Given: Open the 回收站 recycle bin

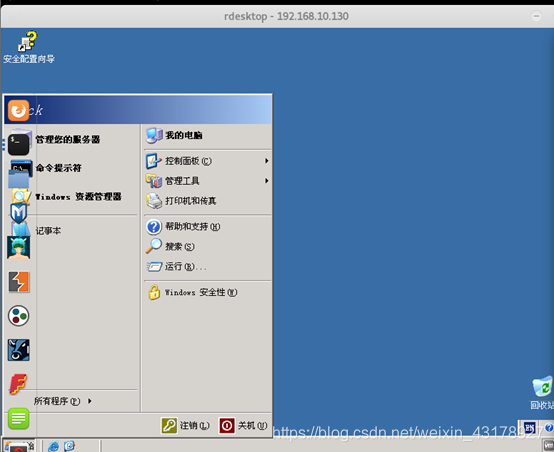Looking at the screenshot, I should click(x=542, y=393).
